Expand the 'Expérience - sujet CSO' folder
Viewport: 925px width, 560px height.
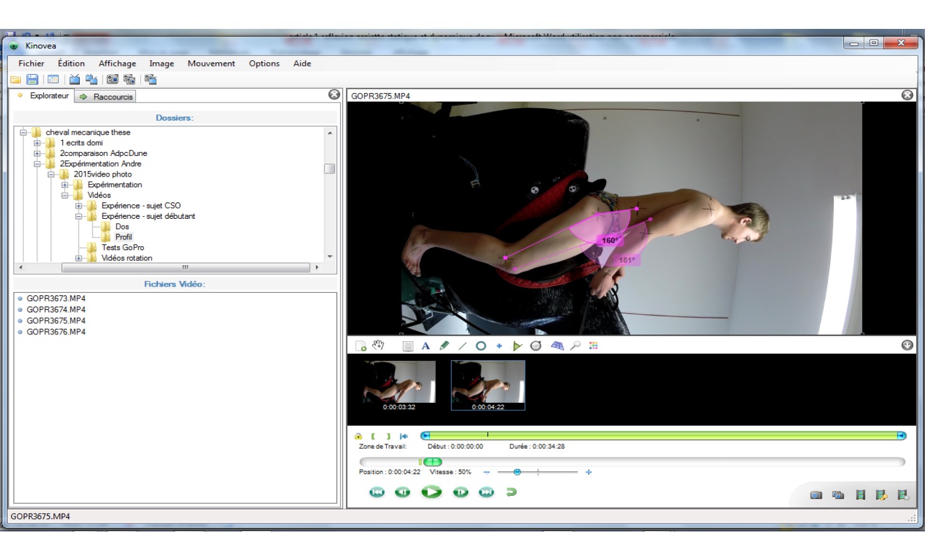(x=79, y=206)
